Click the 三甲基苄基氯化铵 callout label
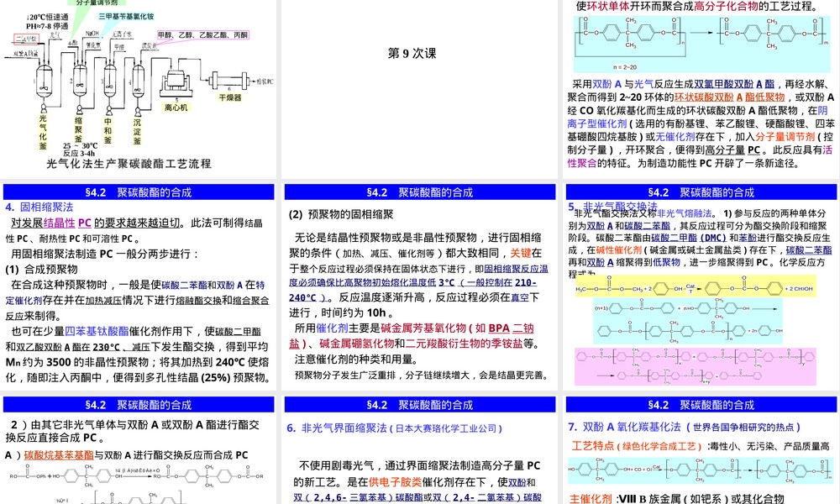 126,17
